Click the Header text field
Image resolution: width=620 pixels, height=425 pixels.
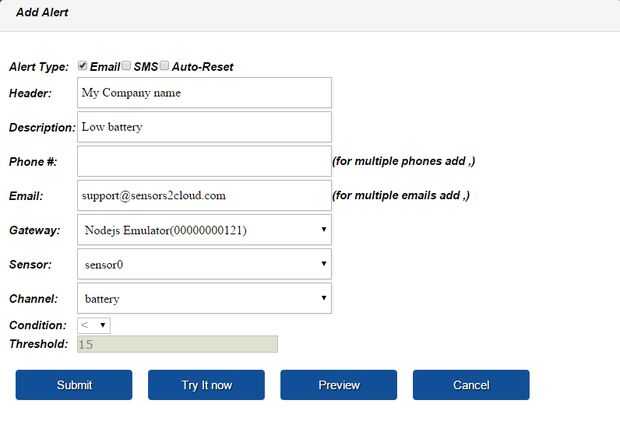[x=204, y=93]
